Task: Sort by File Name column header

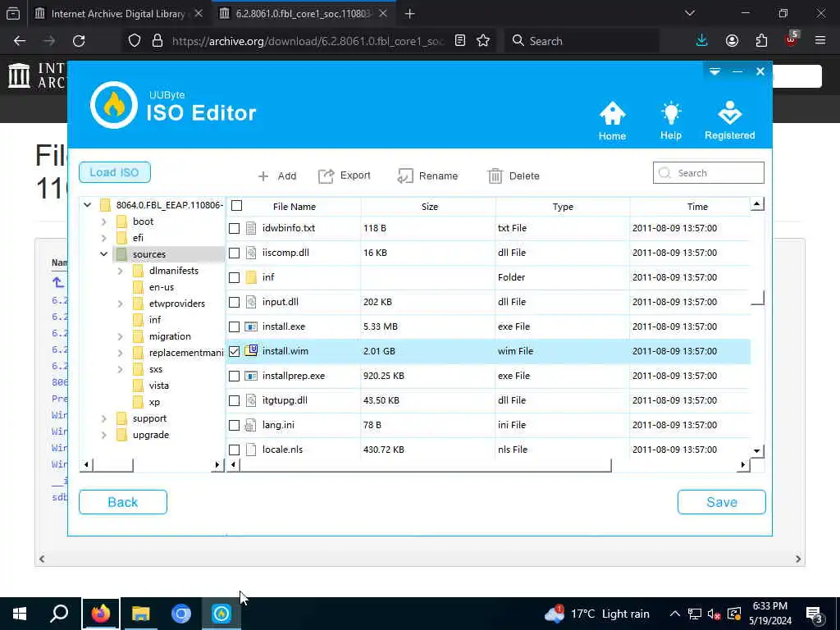Action: 294,206
